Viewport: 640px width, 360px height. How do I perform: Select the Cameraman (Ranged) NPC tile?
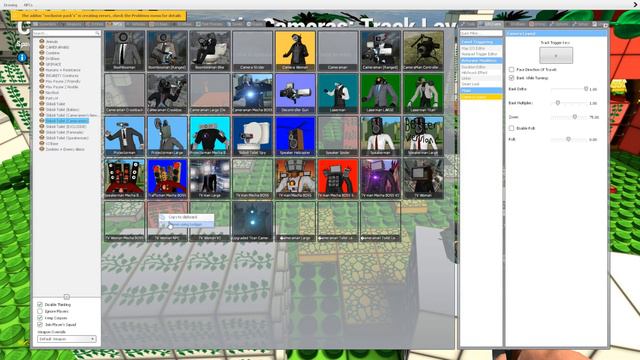click(x=380, y=50)
